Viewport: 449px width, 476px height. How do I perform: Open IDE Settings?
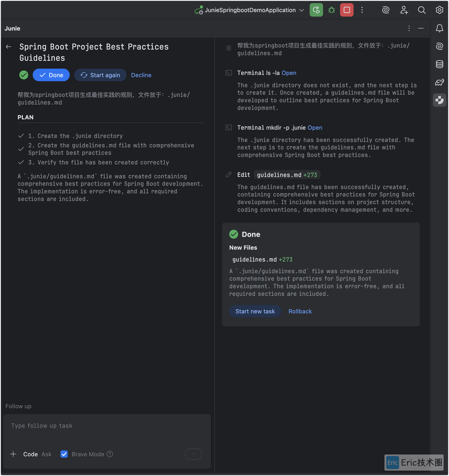click(x=439, y=10)
